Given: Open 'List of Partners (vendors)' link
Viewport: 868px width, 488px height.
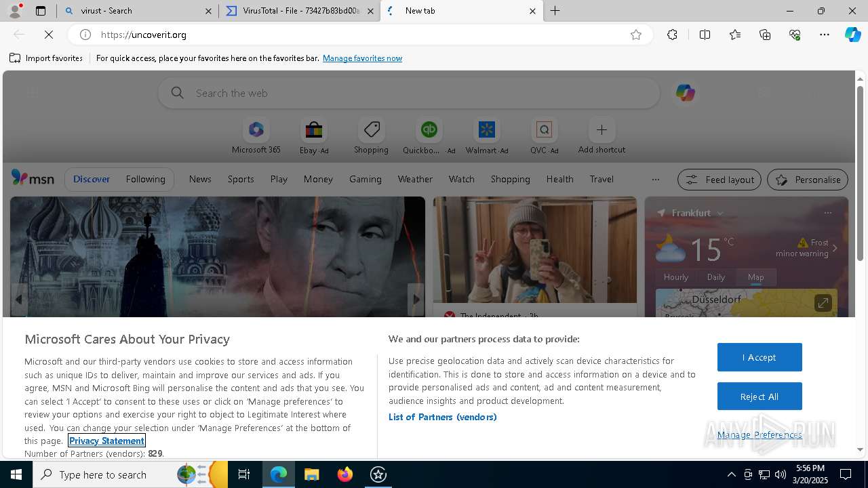Looking at the screenshot, I should tap(442, 417).
